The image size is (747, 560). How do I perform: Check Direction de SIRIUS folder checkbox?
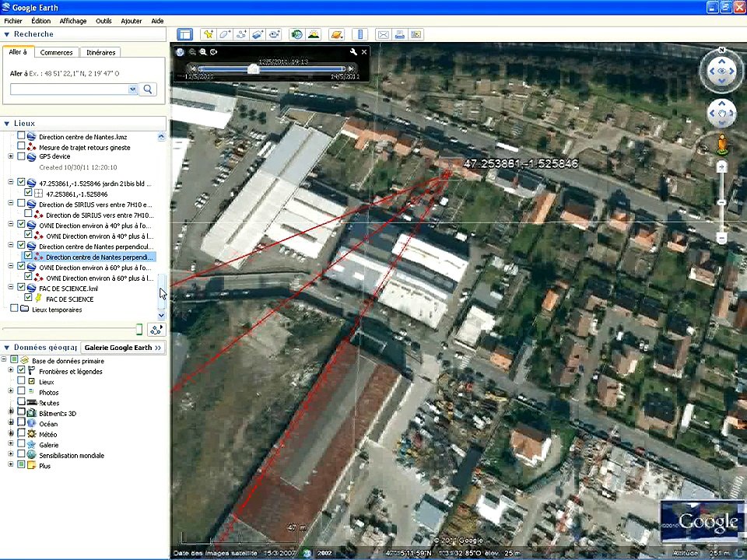tap(21, 203)
